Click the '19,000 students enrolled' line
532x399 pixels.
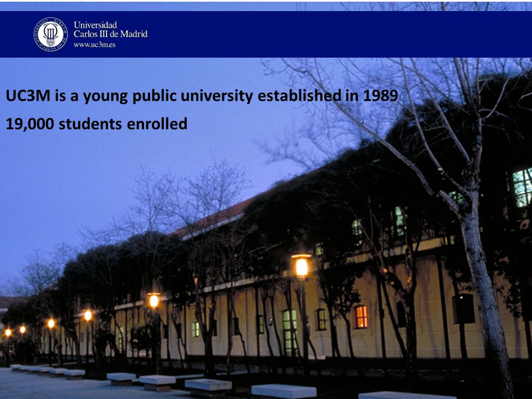[96, 124]
